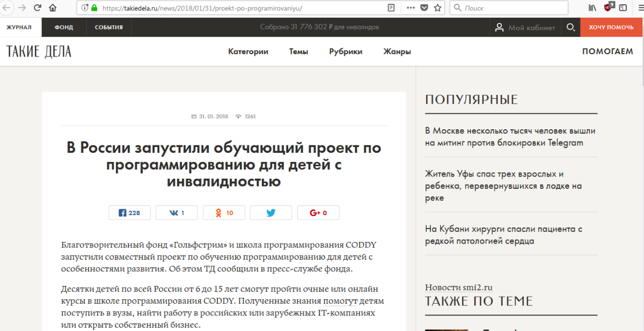Open the Ufa resident rescue news link
Viewport: 644px width, 331px height.
tap(503, 186)
